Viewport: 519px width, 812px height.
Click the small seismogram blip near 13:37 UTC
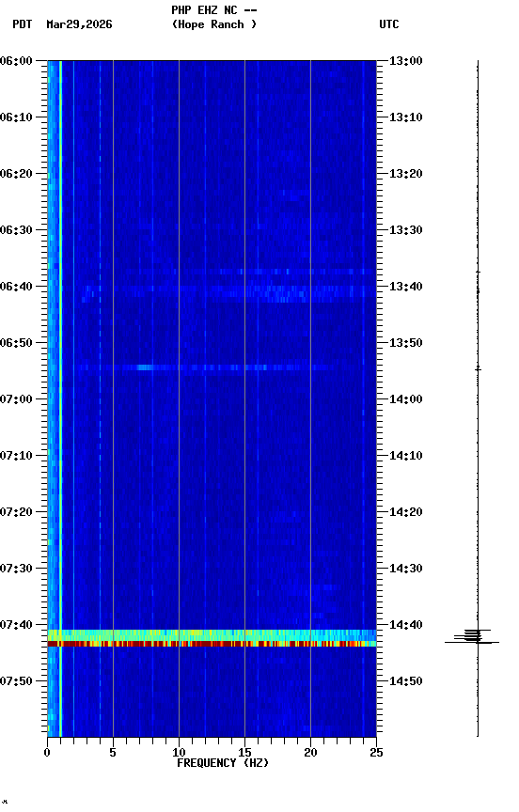(478, 272)
